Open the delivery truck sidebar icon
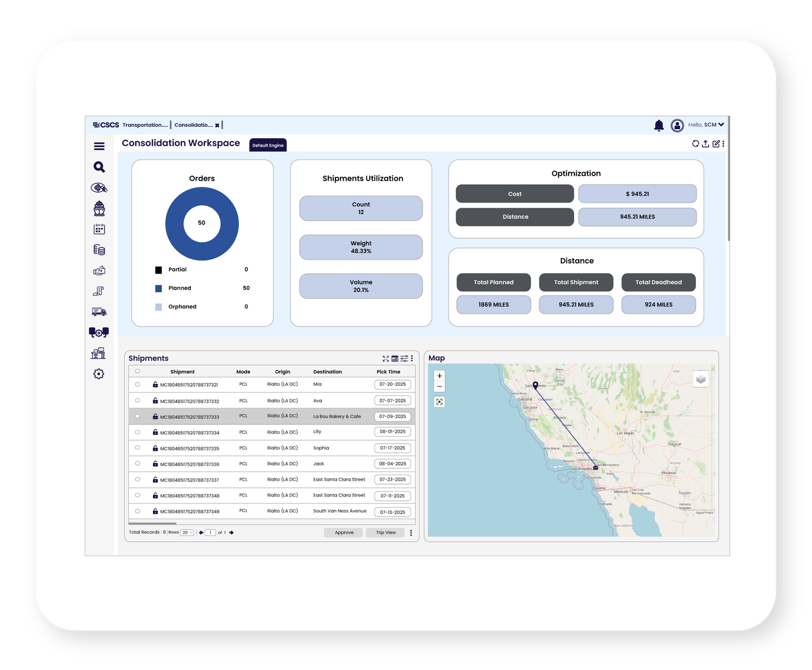812x670 pixels. pyautogui.click(x=99, y=312)
